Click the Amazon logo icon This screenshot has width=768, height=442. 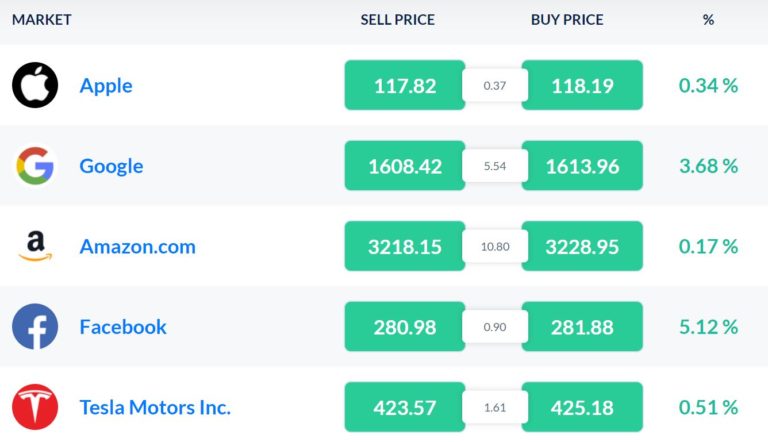(35, 246)
